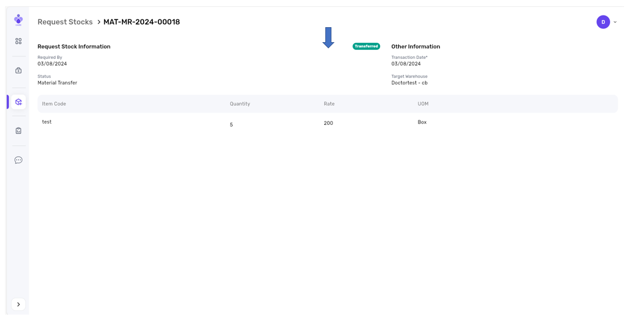Viewport: 644px width, 334px height.
Task: Click the blue down arrow icon
Action: (x=328, y=38)
